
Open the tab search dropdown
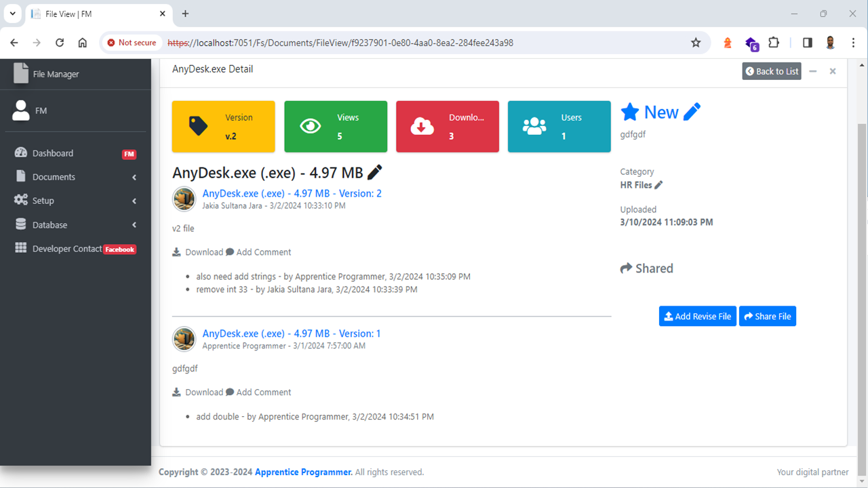click(12, 14)
